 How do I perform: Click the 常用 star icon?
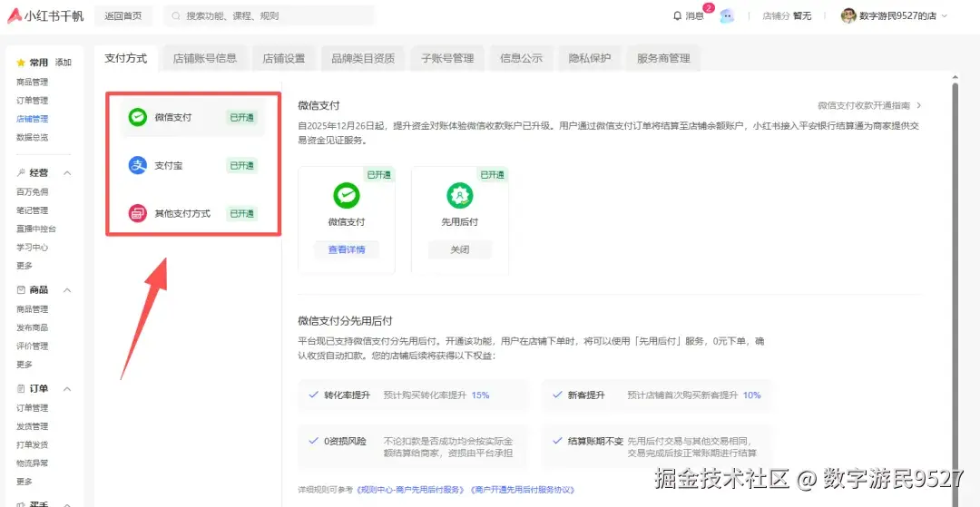tap(21, 63)
